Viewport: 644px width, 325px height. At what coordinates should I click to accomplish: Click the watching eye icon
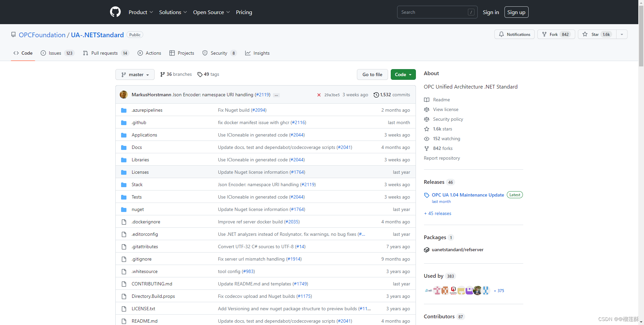[427, 139]
